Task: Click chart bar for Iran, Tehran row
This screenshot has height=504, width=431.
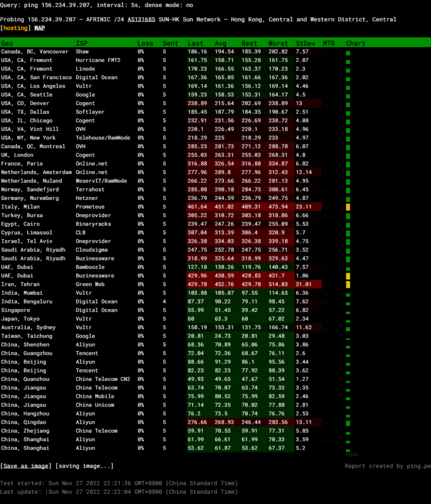Action: click(x=348, y=284)
